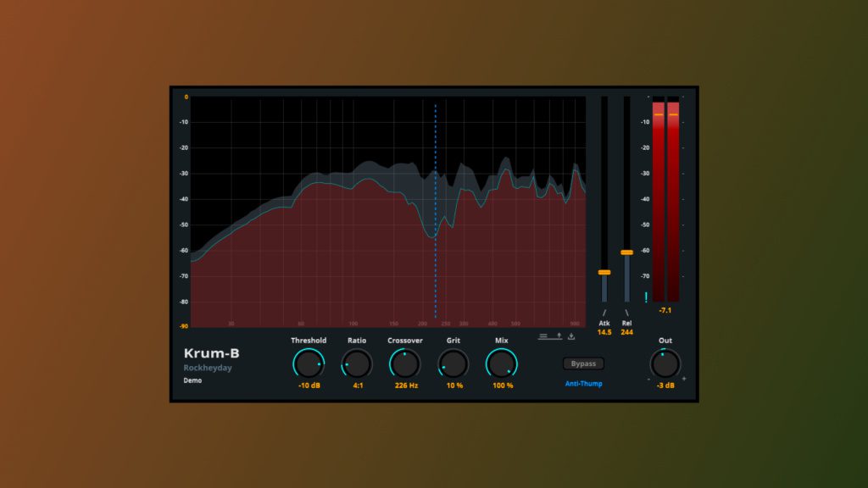Click the upload preset arrow icon

(559, 335)
